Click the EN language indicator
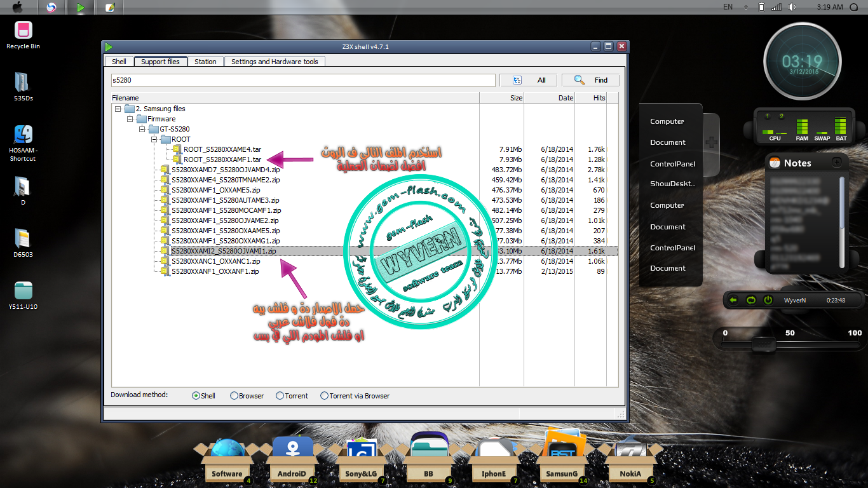This screenshot has height=488, width=868. (x=728, y=7)
